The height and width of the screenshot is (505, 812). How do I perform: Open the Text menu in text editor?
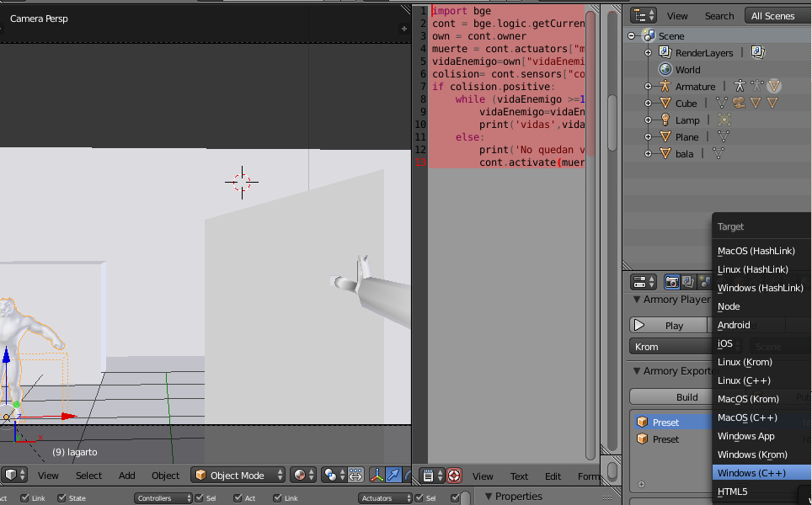coord(519,476)
